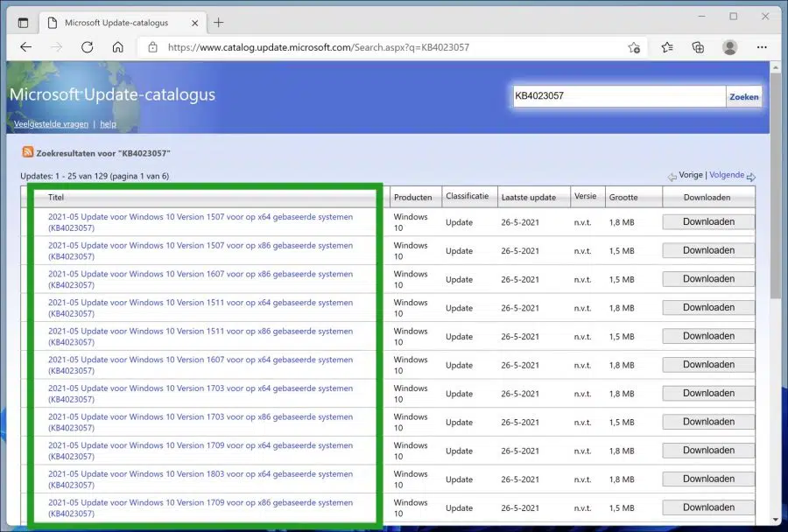Open Version 1703 x64 update link
This screenshot has height=532, width=788.
[x=201, y=394]
